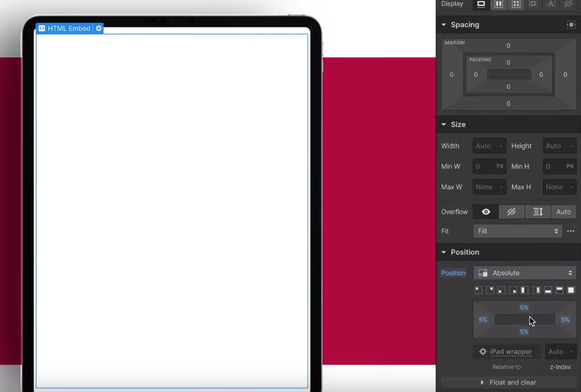Image resolution: width=581 pixels, height=392 pixels.
Task: Open Min W PX unit selector
Action: click(x=500, y=166)
